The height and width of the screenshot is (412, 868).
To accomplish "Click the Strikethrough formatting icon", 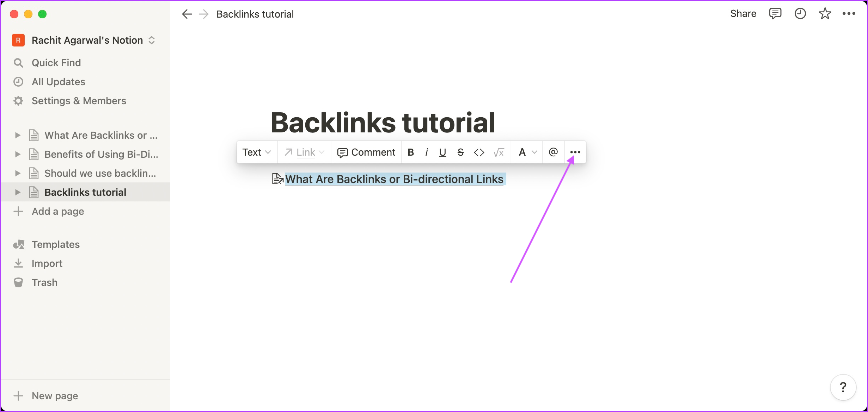I will (460, 152).
